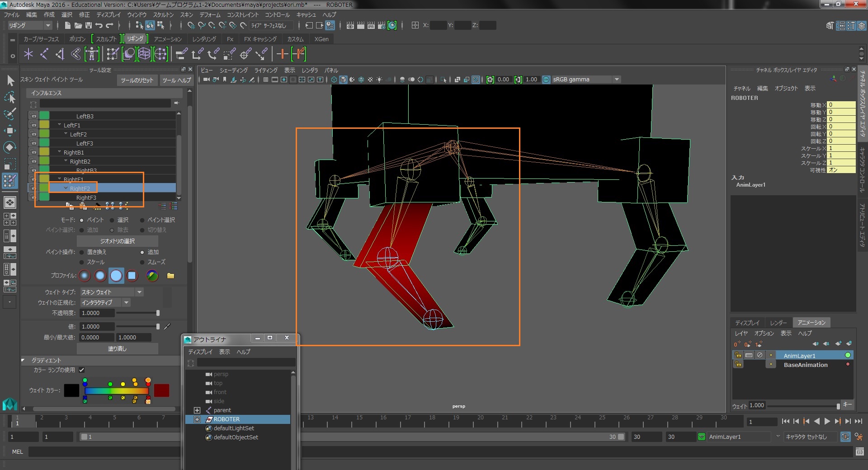Click the ジオメトリの選択 button
The height and width of the screenshot is (470, 868).
[x=118, y=241]
